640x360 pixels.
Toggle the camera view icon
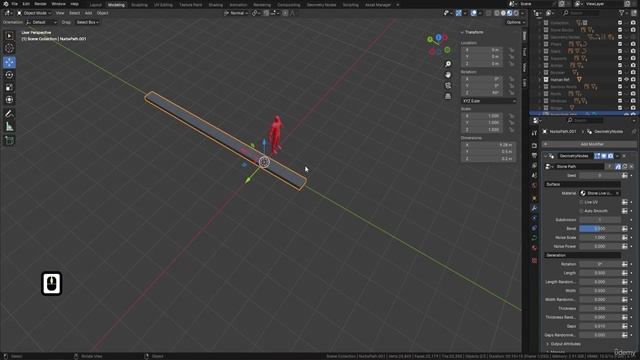(448, 85)
